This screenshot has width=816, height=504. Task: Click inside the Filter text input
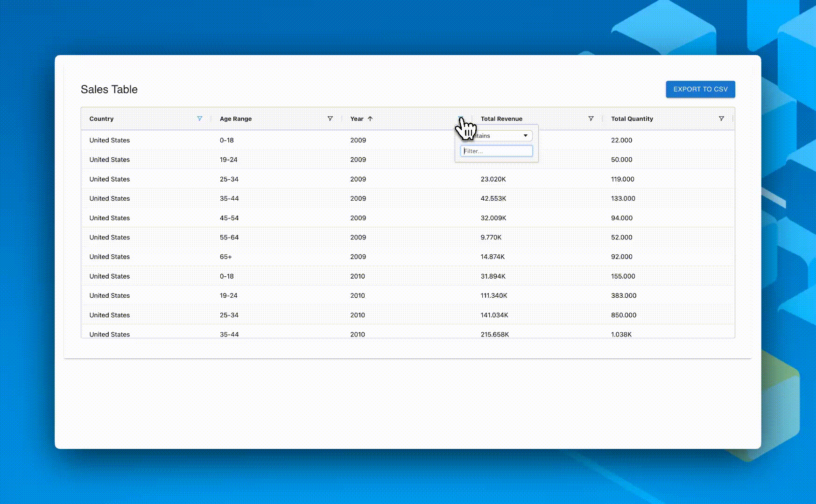click(x=496, y=151)
